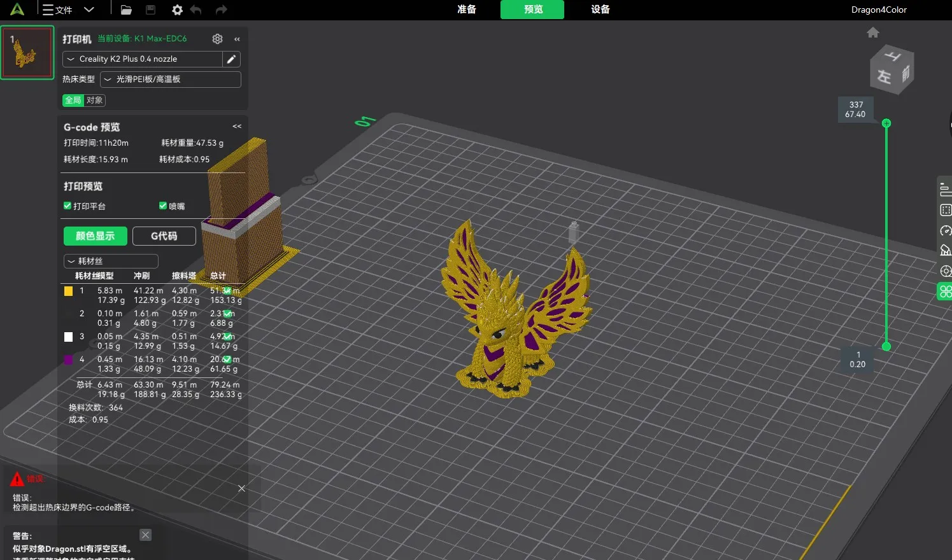952x560 pixels.
Task: Click bottom layer slider handle at 0.20
Action: (x=886, y=346)
